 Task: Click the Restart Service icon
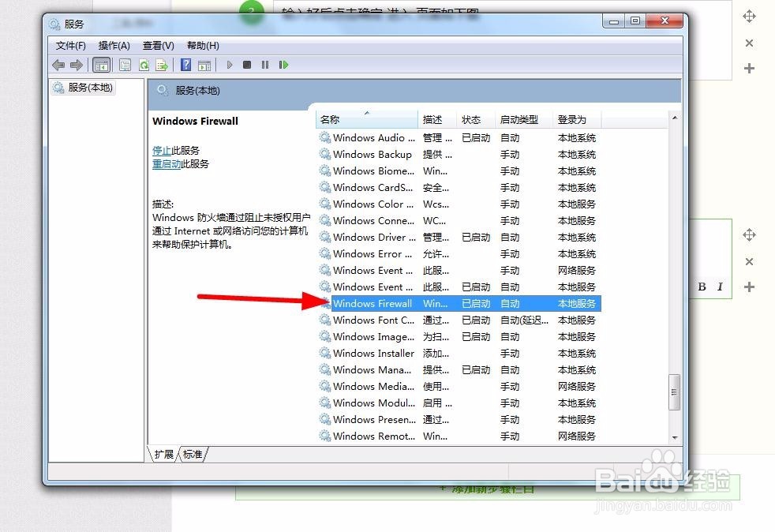click(283, 65)
